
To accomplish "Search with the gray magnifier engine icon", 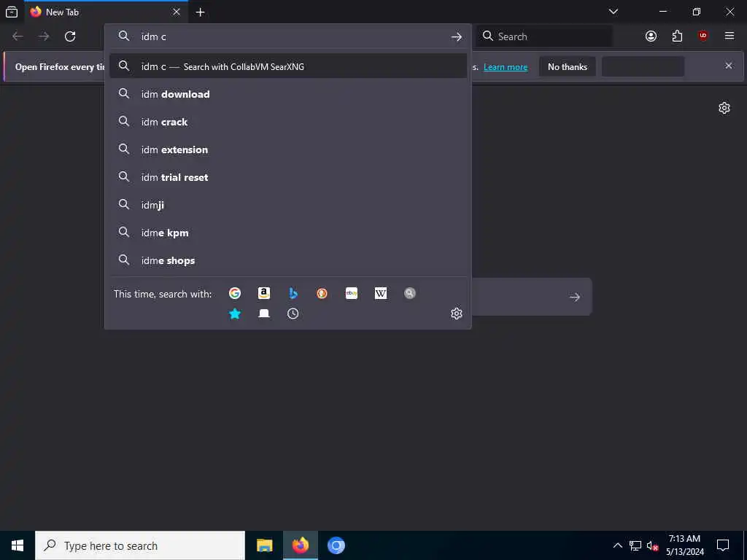I will click(410, 293).
